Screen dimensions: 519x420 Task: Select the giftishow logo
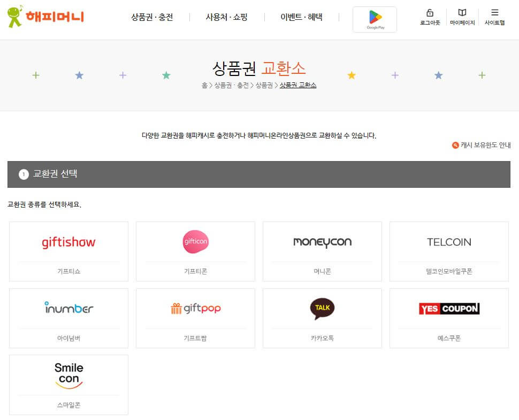[68, 242]
